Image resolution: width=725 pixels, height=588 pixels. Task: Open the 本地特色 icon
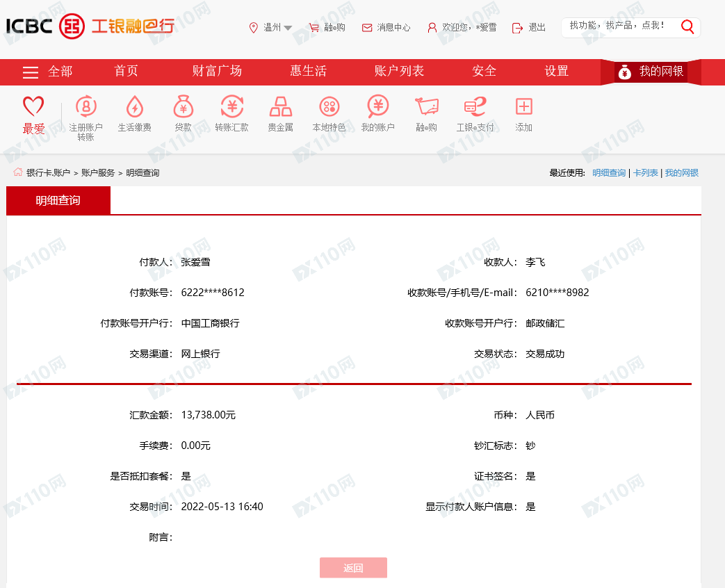tap(329, 107)
